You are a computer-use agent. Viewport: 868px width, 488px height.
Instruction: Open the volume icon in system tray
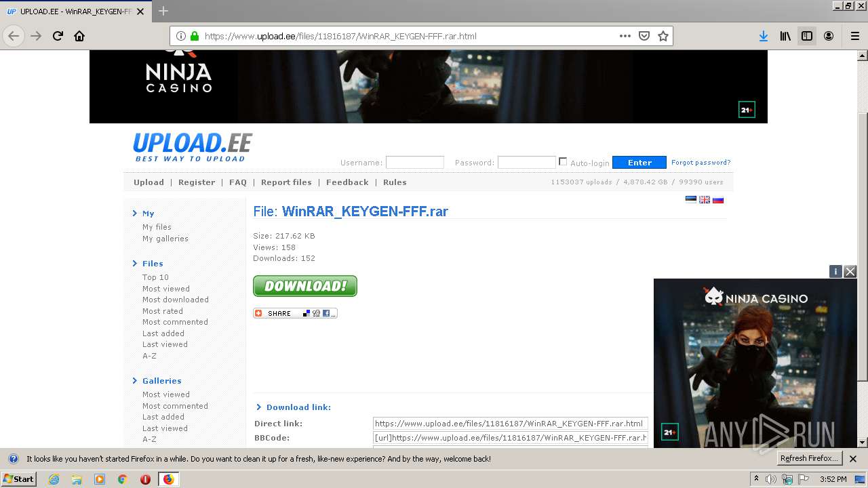pyautogui.click(x=771, y=479)
